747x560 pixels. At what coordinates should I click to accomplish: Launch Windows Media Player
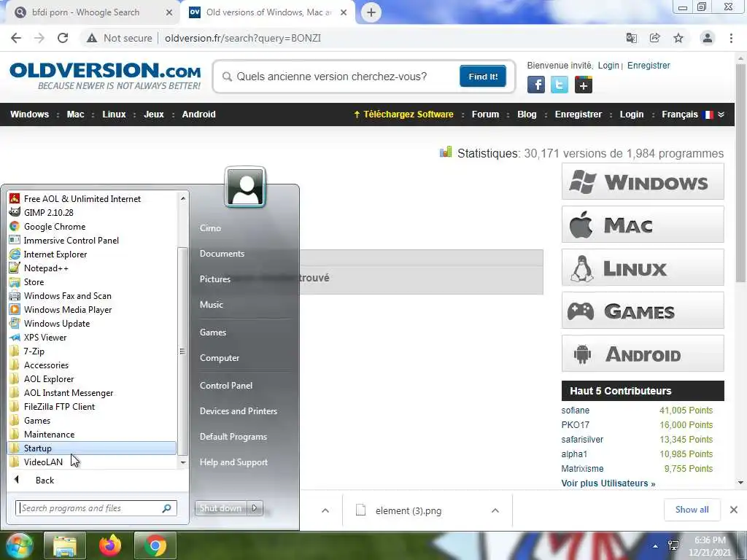68,309
